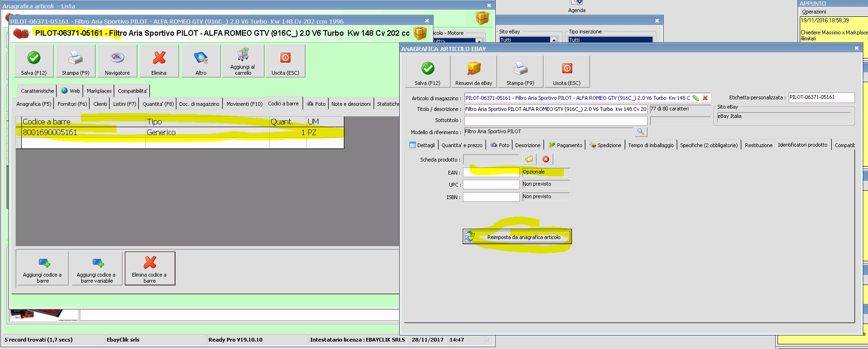The image size is (868, 349).
Task: Open the Listini (F7) tab
Action: pyautogui.click(x=125, y=104)
